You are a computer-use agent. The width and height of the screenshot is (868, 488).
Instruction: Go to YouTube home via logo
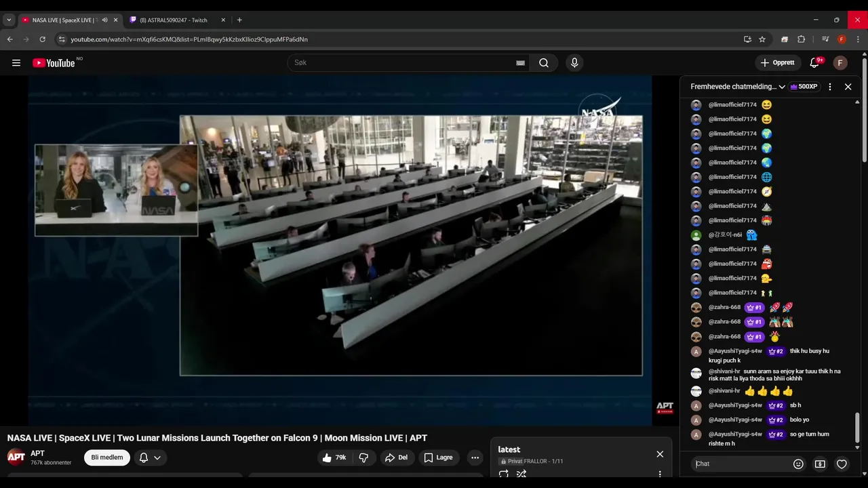54,63
